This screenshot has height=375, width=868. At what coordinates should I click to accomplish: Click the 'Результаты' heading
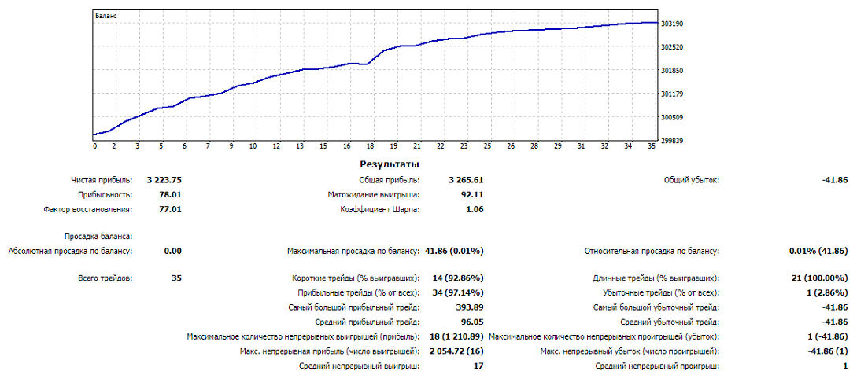390,164
